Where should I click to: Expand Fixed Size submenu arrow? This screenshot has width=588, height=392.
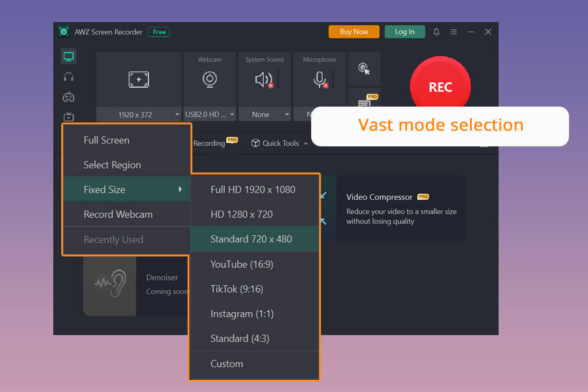coord(180,189)
